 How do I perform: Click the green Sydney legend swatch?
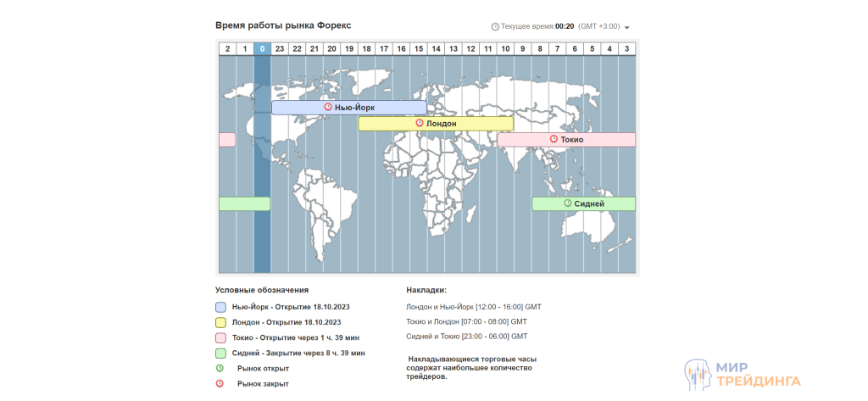coord(220,353)
